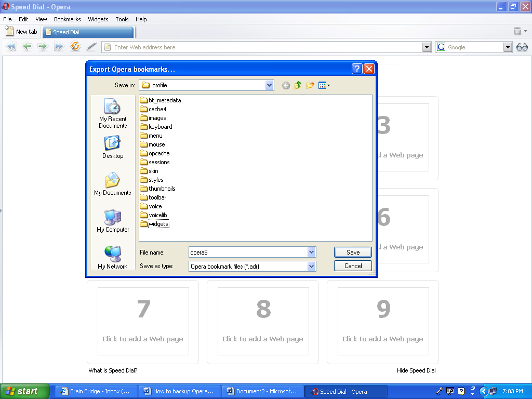Open the closed tabs trash icon
Image resolution: width=532 pixels, height=399 pixels.
click(x=517, y=31)
